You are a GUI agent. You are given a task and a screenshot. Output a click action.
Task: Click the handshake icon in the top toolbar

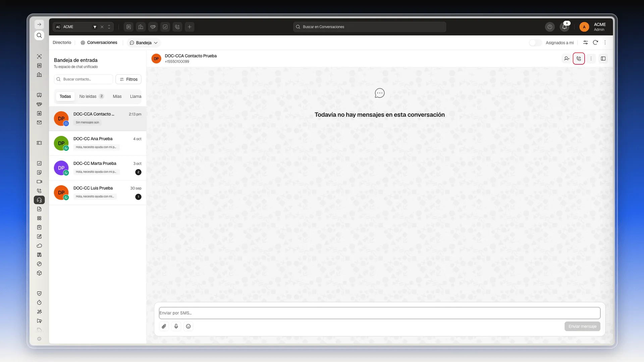153,27
